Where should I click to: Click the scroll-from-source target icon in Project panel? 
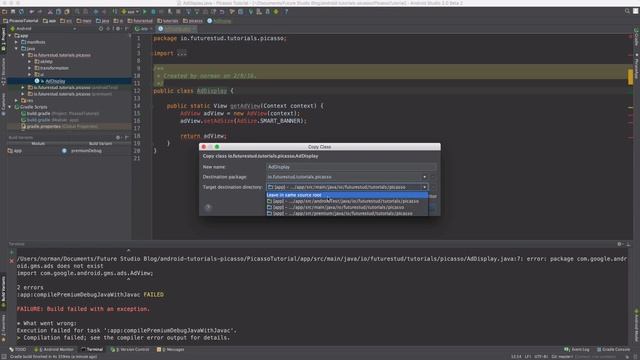pyautogui.click(x=101, y=29)
